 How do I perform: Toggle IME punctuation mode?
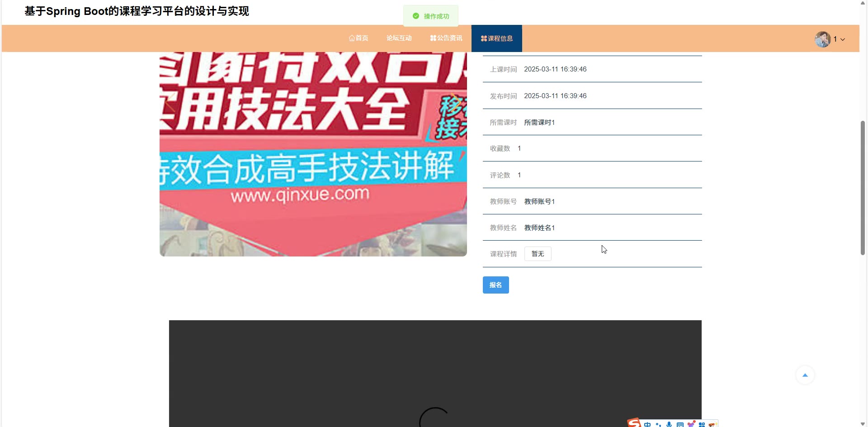pos(658,424)
